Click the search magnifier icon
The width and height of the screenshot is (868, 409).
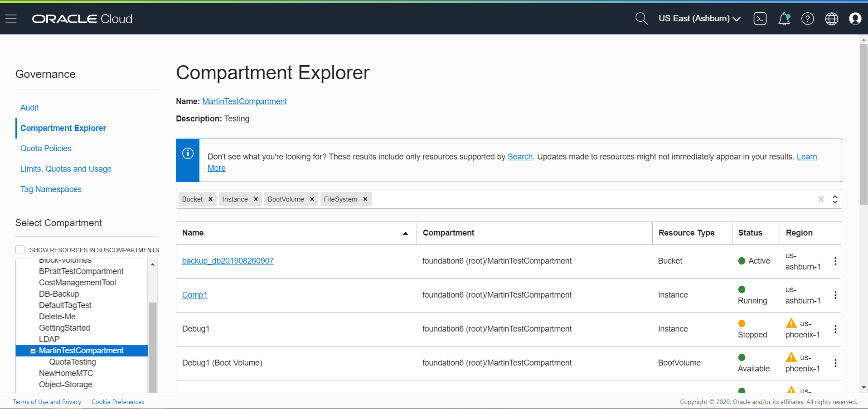tap(641, 19)
